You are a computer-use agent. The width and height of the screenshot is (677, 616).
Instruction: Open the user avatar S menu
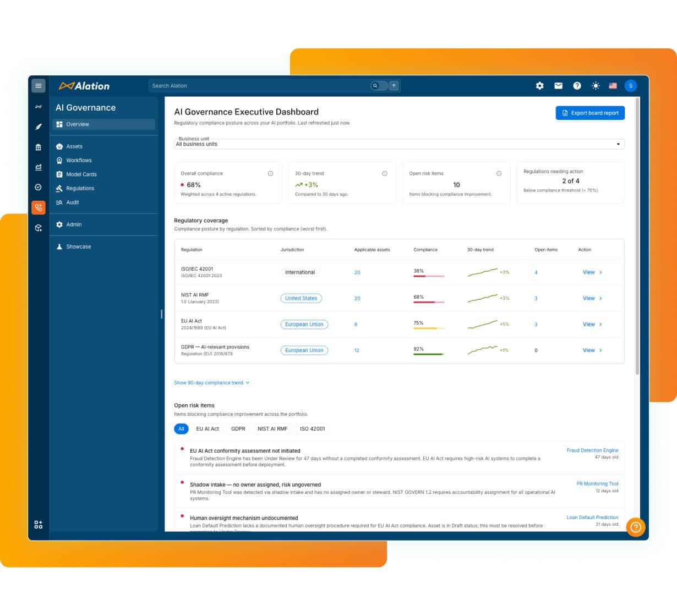631,86
